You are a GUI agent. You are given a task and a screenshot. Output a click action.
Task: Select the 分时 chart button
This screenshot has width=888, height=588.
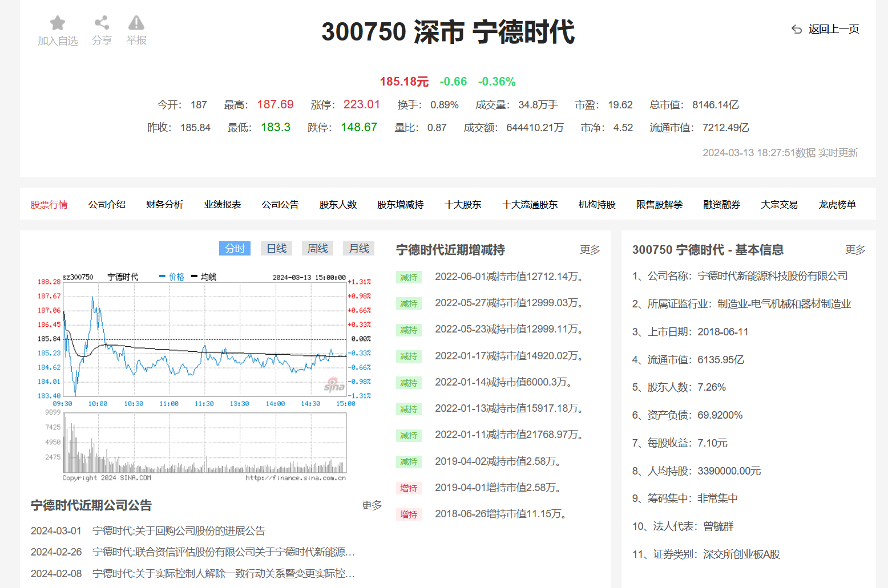click(x=235, y=248)
